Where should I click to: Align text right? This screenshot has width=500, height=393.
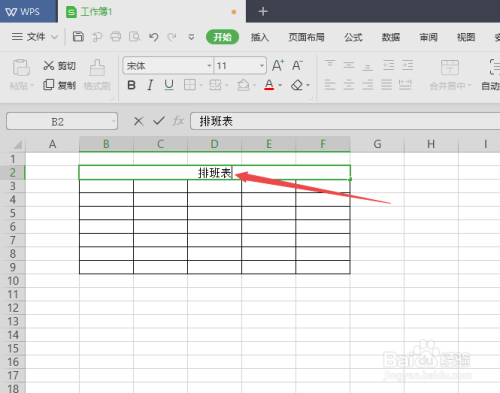[x=367, y=85]
